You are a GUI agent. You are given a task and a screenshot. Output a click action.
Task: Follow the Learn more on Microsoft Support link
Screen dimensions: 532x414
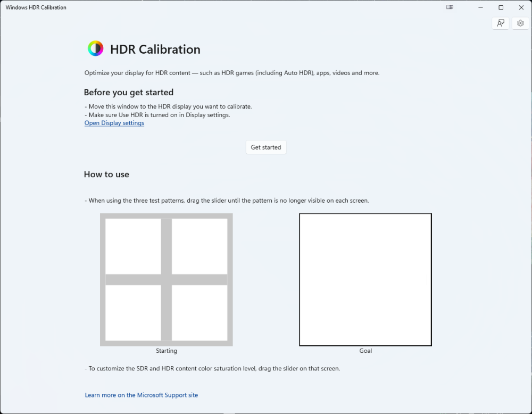(x=141, y=395)
